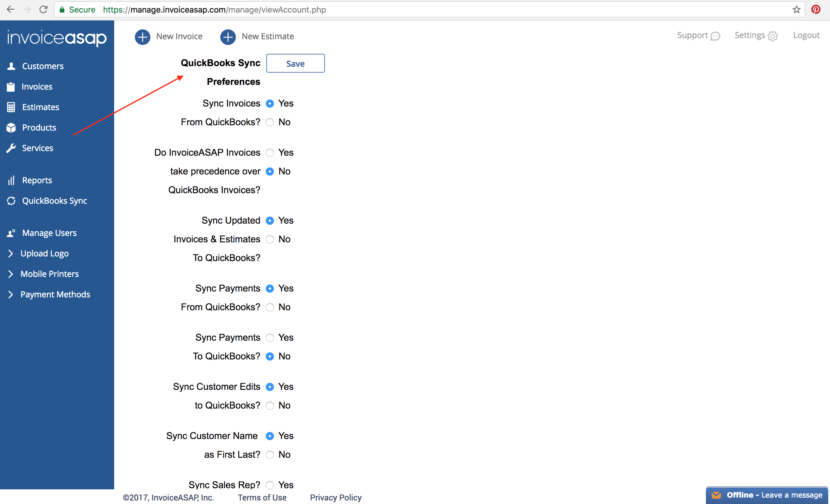Open the Support link
Viewport: 830px width, 504px height.
click(692, 35)
